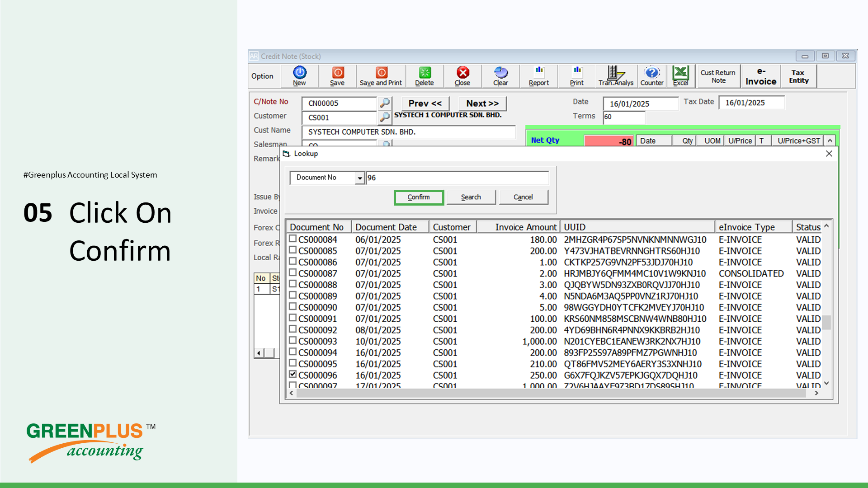This screenshot has width=868, height=488.
Task: Click the item grid left scroll arrow
Action: pyautogui.click(x=259, y=353)
